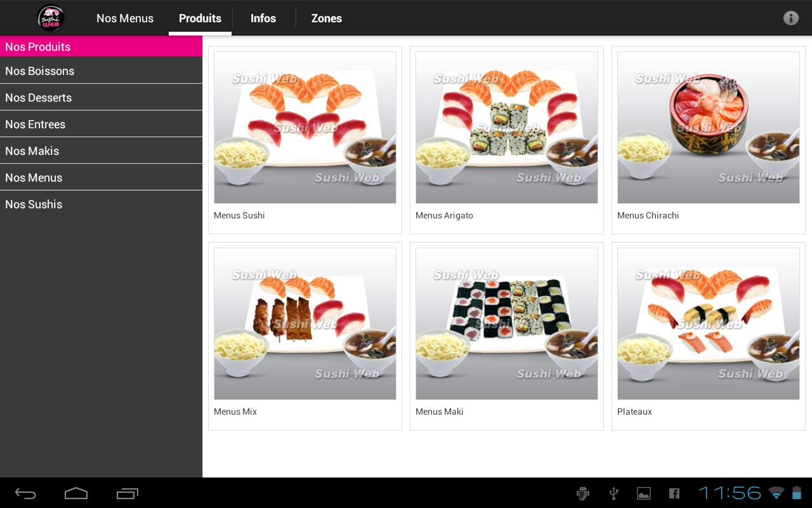The width and height of the screenshot is (812, 508).
Task: Select Nos Produits sidebar header
Action: [101, 46]
